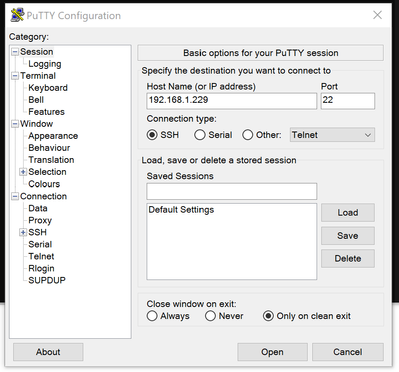Click the PuTTY icon in title bar

point(17,15)
